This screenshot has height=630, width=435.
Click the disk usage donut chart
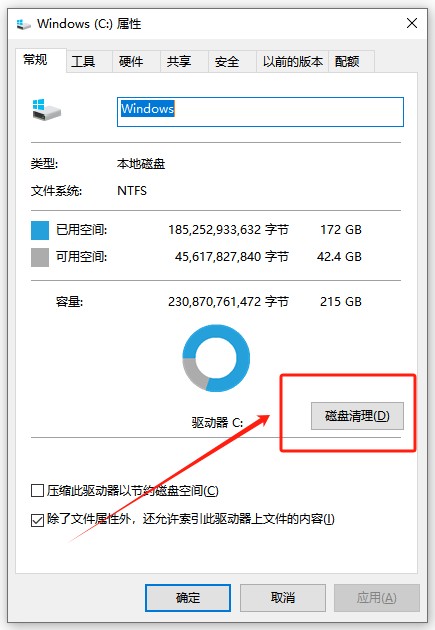[x=216, y=358]
